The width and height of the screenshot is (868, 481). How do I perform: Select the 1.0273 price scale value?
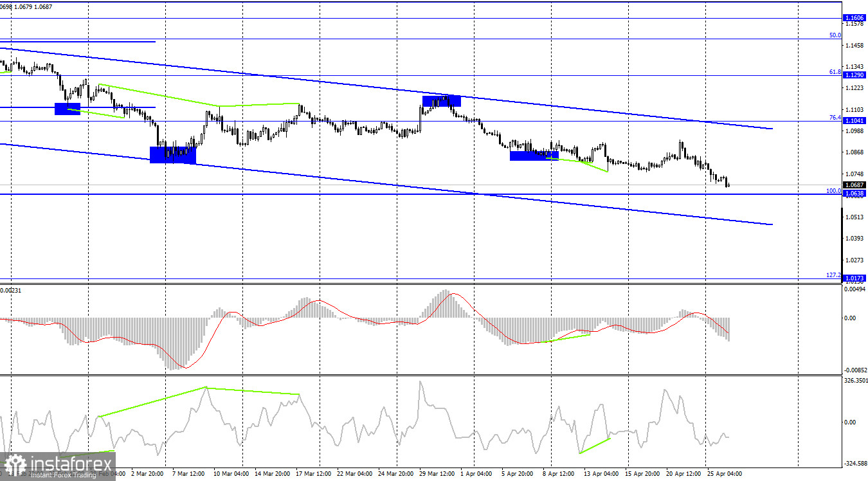click(856, 260)
